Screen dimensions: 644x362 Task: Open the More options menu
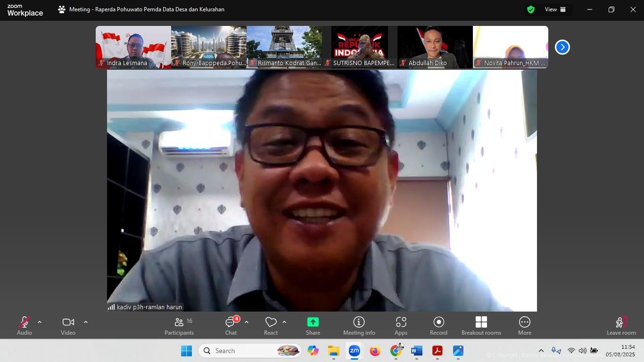(524, 326)
